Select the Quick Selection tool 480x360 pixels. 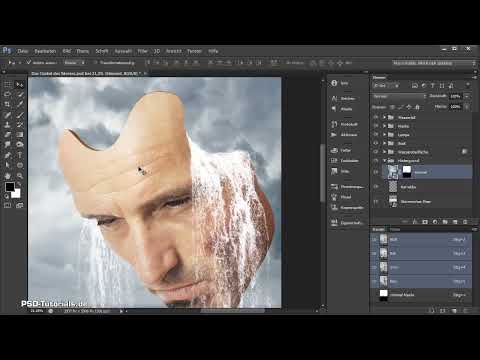pos(20,95)
